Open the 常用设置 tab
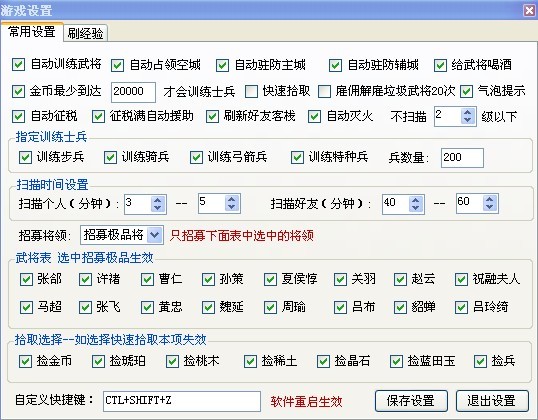538x420 pixels. (x=32, y=32)
